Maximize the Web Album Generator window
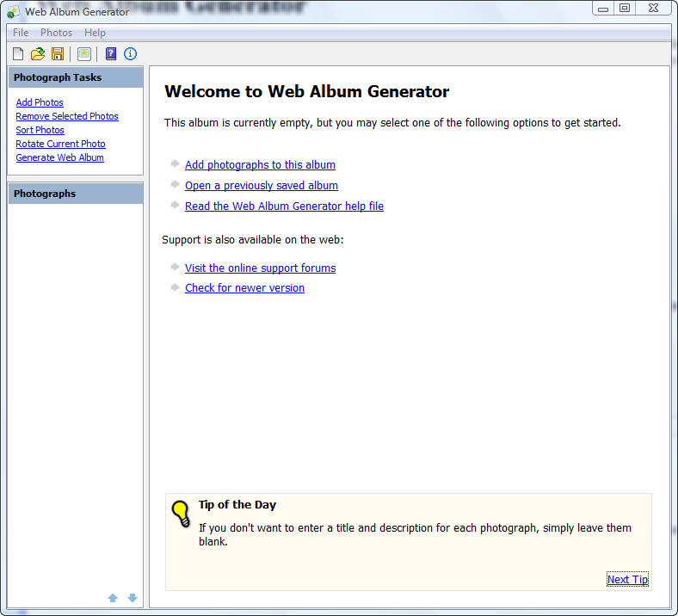The image size is (678, 616). pos(625,9)
